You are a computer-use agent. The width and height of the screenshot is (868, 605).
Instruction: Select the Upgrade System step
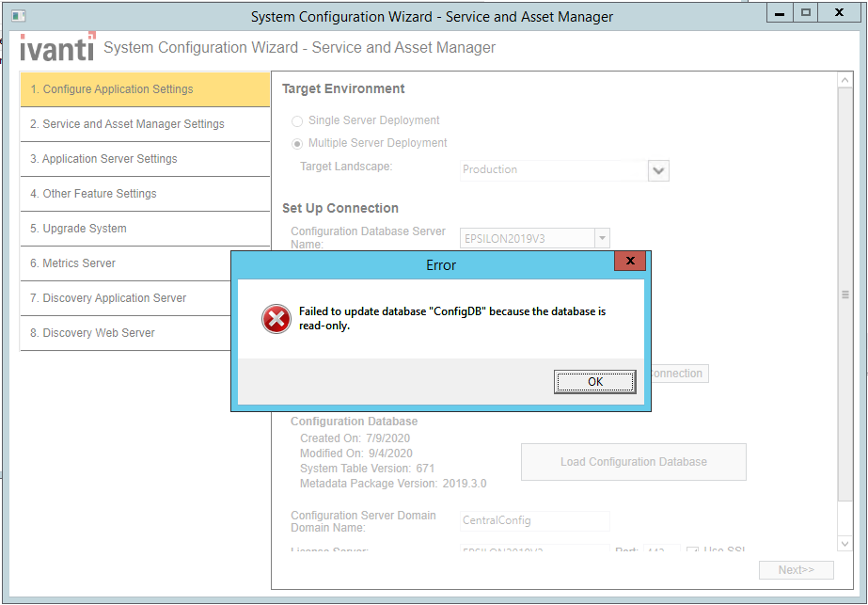(145, 229)
